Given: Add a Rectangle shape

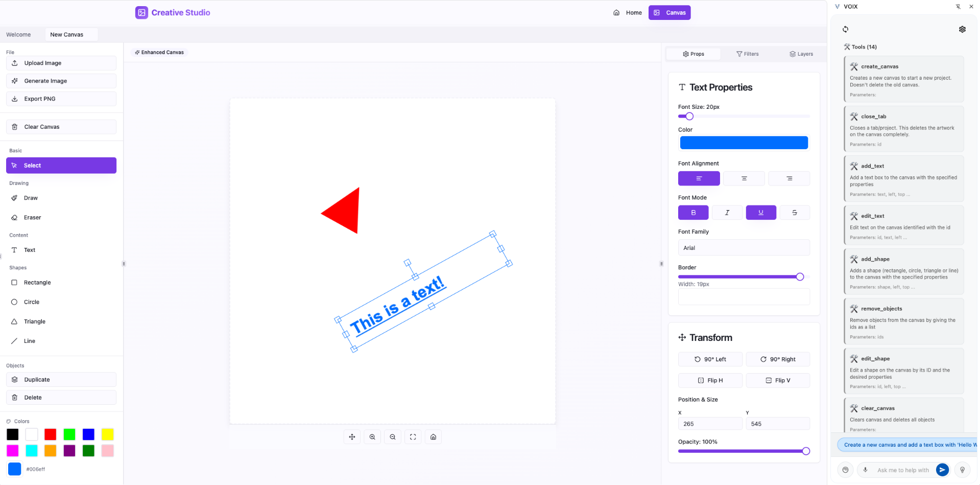Looking at the screenshot, I should tap(61, 283).
